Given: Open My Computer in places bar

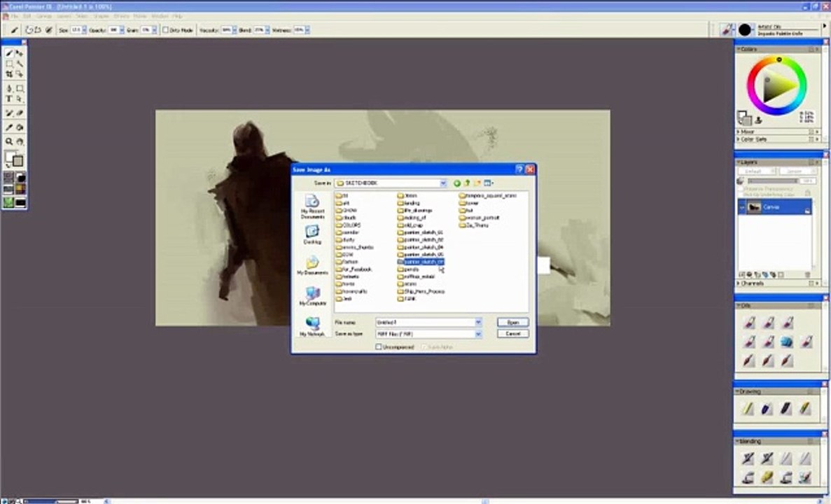Looking at the screenshot, I should tap(312, 296).
